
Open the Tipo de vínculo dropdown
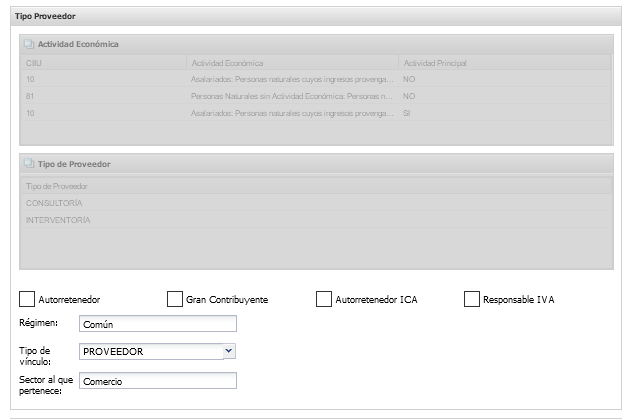[x=229, y=351]
